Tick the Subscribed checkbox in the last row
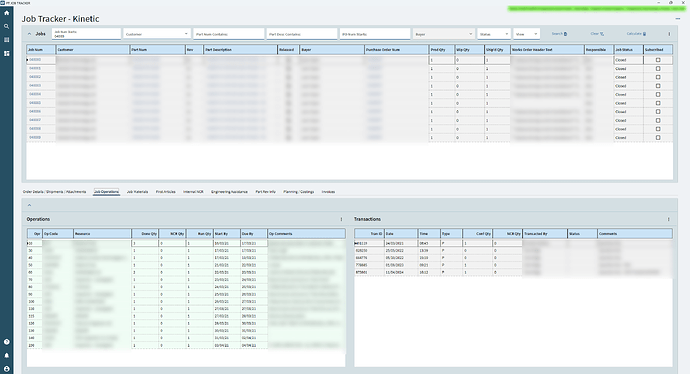The width and height of the screenshot is (690, 374). [658, 138]
